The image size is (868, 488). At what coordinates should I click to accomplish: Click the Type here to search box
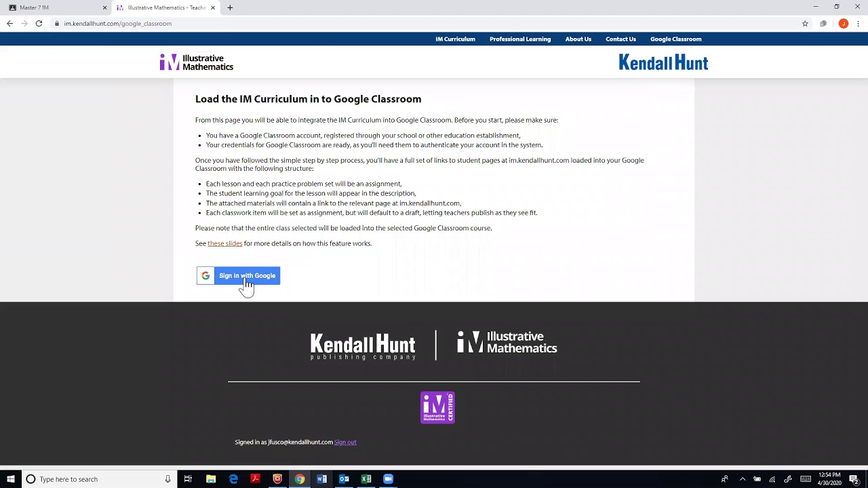[98, 479]
